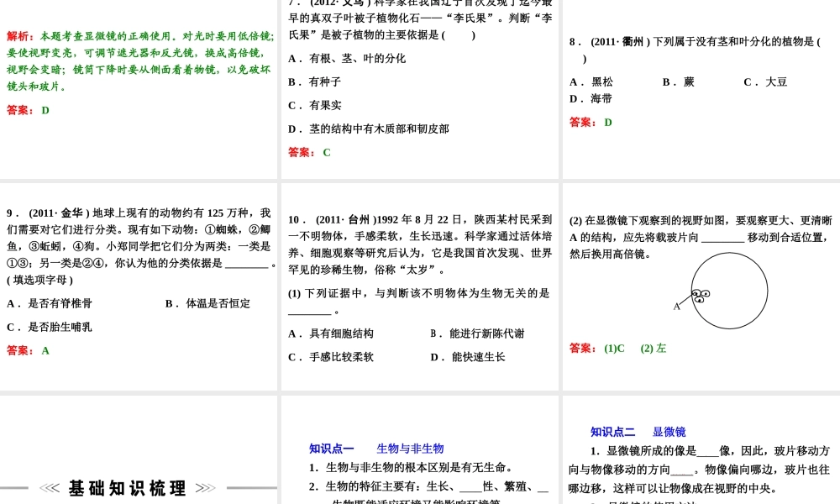Image resolution: width=840 pixels, height=504 pixels.
Task: Click the question 8 (2011·衢州) stem text
Action: [695, 50]
